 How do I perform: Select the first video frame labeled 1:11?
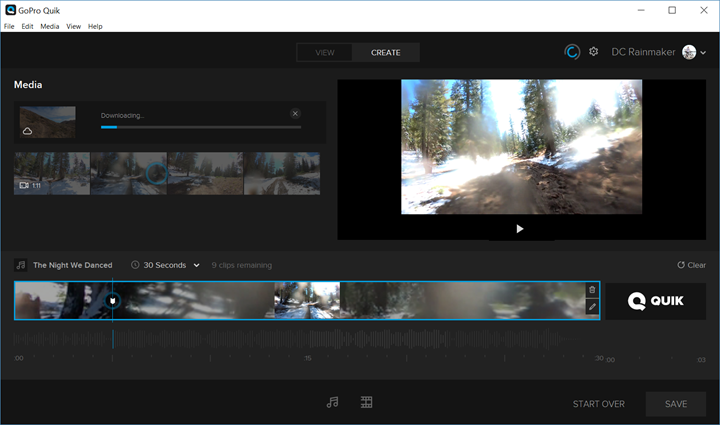tap(52, 173)
